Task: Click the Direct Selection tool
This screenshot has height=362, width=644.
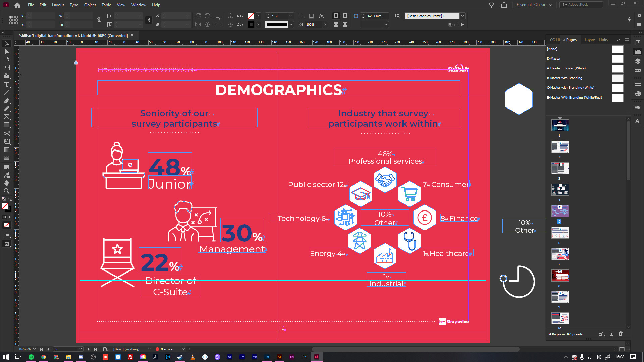Action: pyautogui.click(x=6, y=52)
